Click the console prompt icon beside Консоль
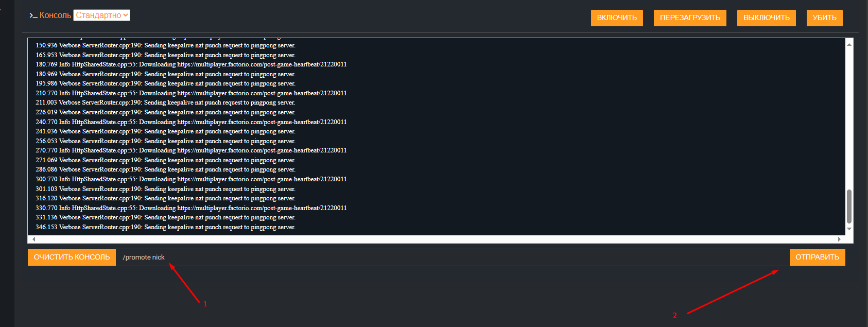This screenshot has height=327, width=868. click(33, 15)
